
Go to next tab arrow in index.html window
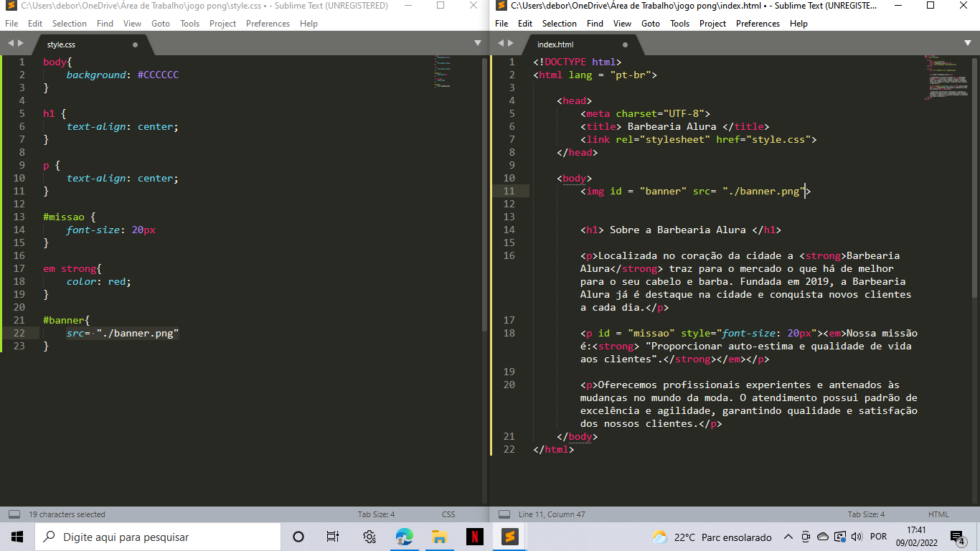point(512,44)
